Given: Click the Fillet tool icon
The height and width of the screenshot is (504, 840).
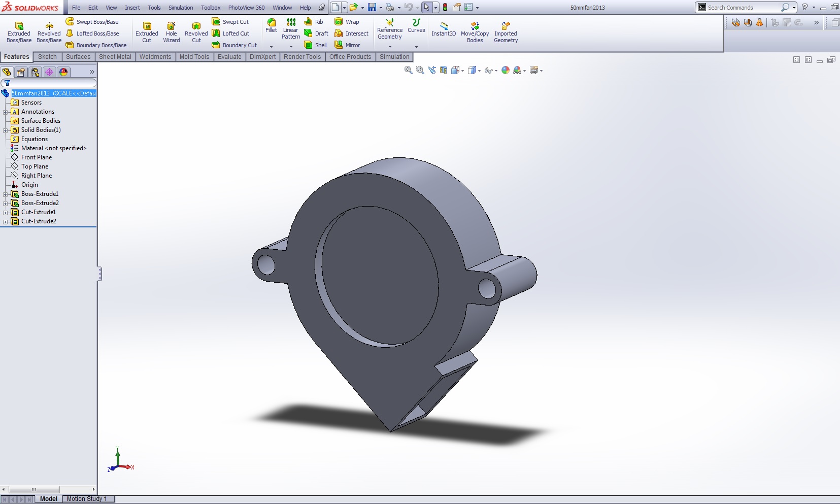Looking at the screenshot, I should coord(272,22).
